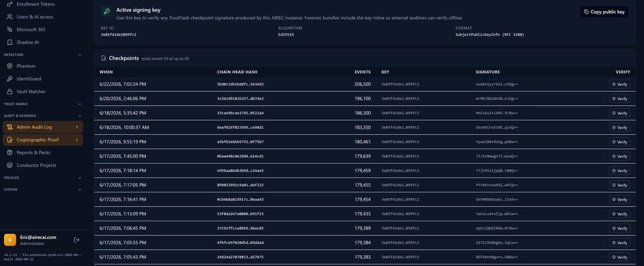Expand the System section

80,190
